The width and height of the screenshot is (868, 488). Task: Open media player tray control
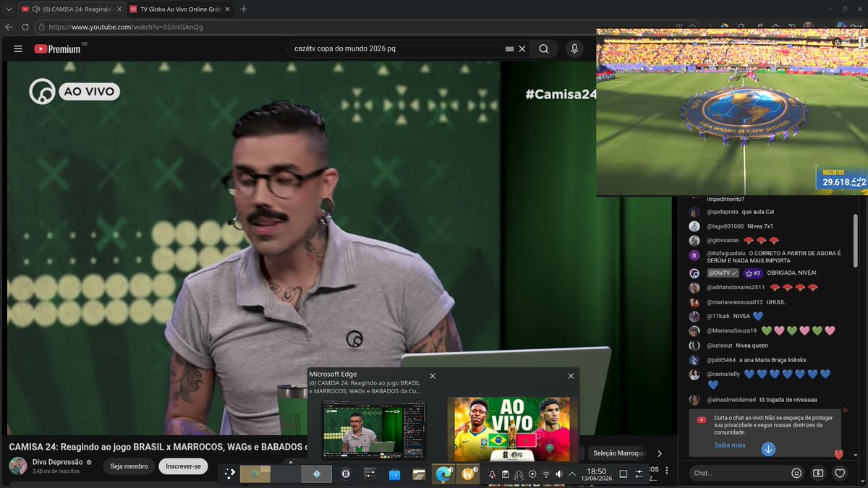point(532,474)
